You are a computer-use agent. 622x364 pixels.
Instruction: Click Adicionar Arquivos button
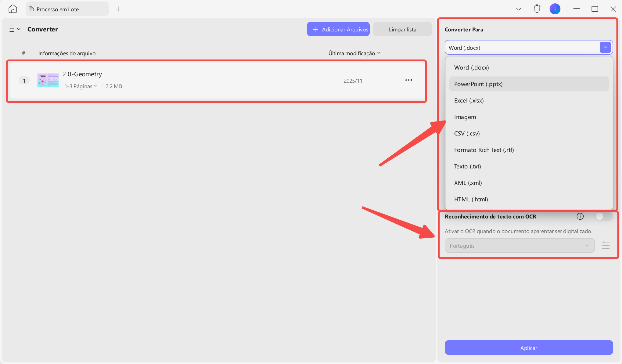coord(338,29)
